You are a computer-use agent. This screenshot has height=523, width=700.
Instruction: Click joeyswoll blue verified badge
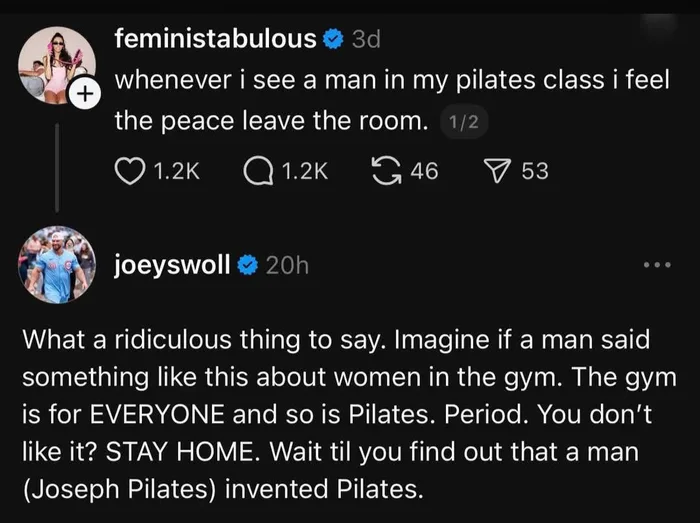(x=247, y=266)
